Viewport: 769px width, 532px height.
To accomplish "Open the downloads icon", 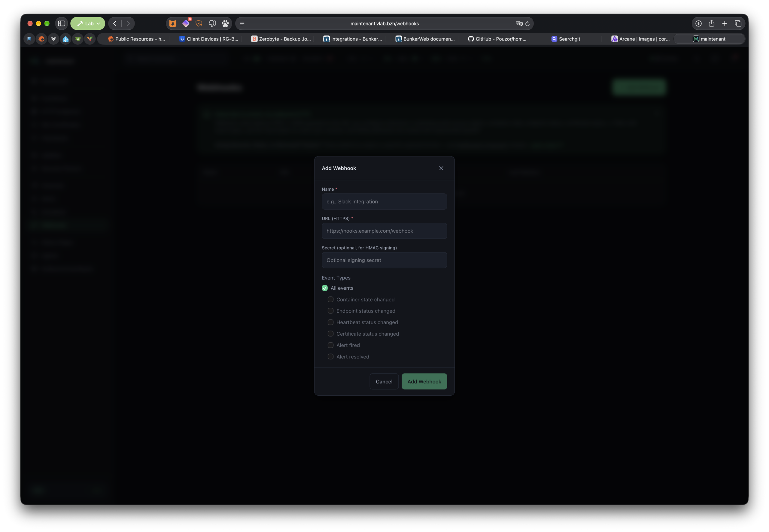I will 698,23.
